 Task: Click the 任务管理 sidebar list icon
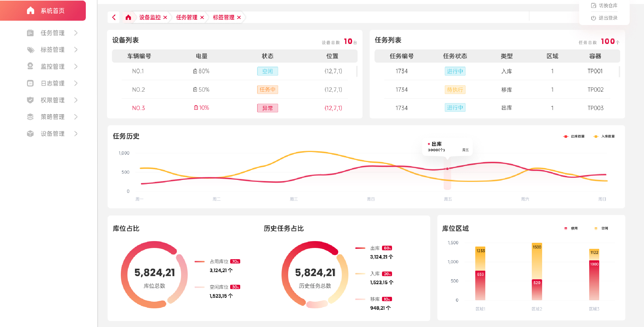tap(30, 33)
